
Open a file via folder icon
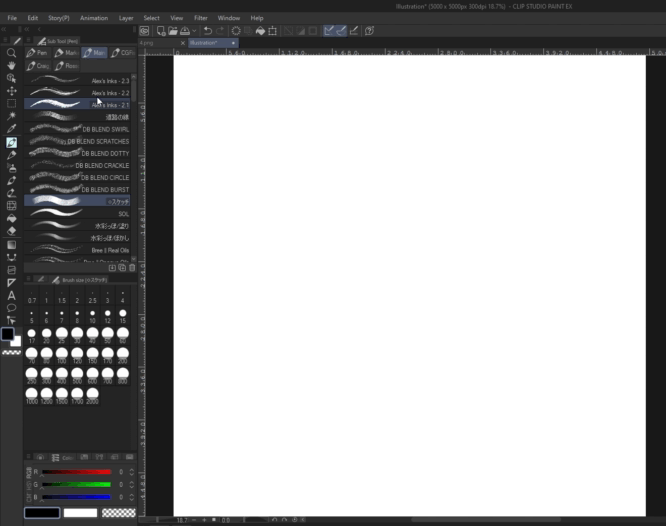[x=173, y=31]
